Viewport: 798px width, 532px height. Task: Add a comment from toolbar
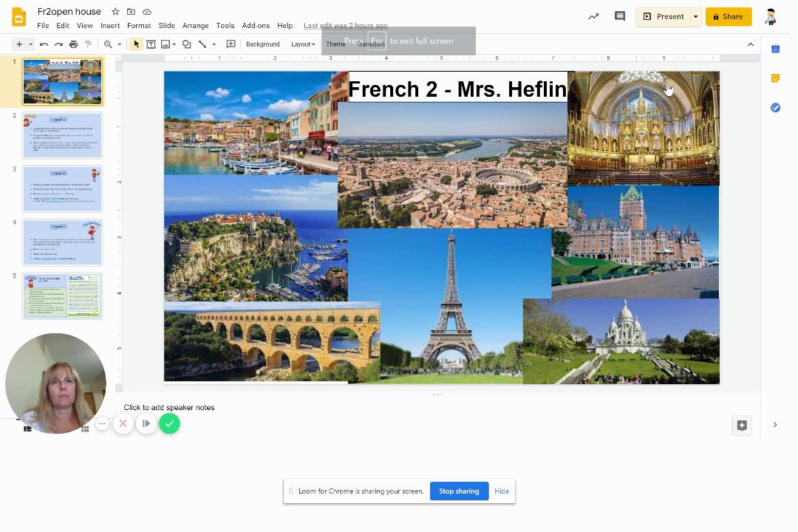(x=231, y=44)
